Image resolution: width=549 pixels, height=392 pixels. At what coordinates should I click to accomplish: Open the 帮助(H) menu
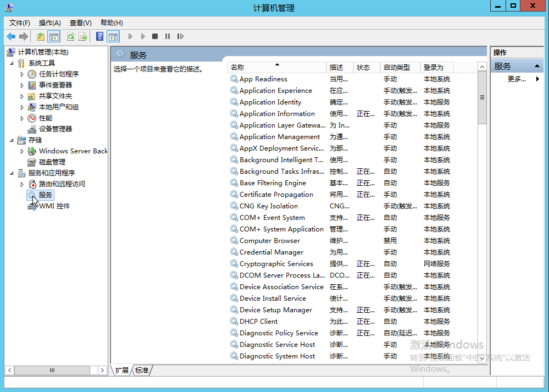click(x=112, y=23)
